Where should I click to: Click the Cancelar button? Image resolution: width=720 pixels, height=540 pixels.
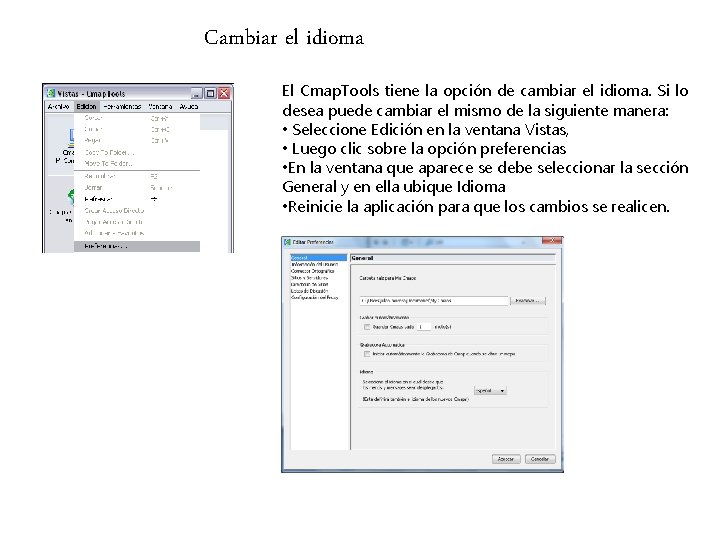540,459
